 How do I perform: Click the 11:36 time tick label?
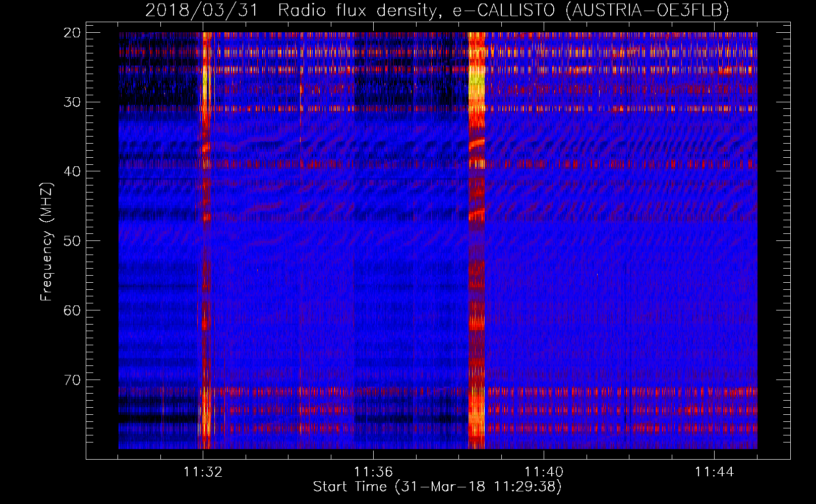pyautogui.click(x=373, y=472)
